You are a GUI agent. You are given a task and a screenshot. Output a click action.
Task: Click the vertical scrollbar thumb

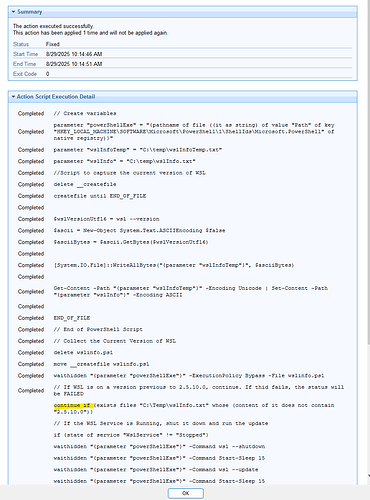pyautogui.click(x=368, y=173)
